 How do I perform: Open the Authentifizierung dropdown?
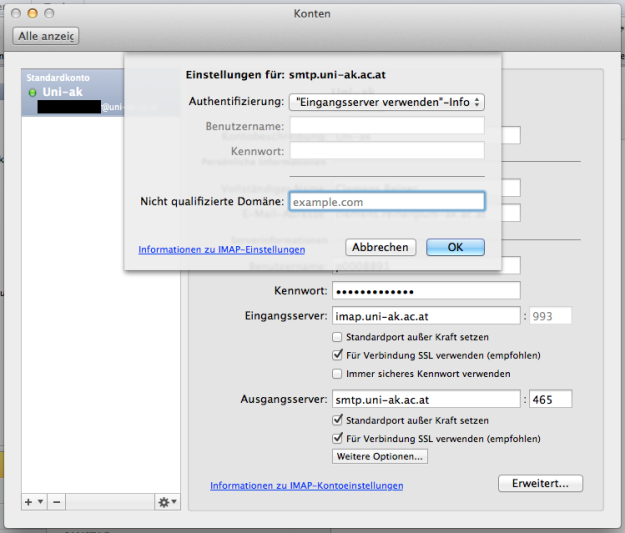pyautogui.click(x=386, y=101)
